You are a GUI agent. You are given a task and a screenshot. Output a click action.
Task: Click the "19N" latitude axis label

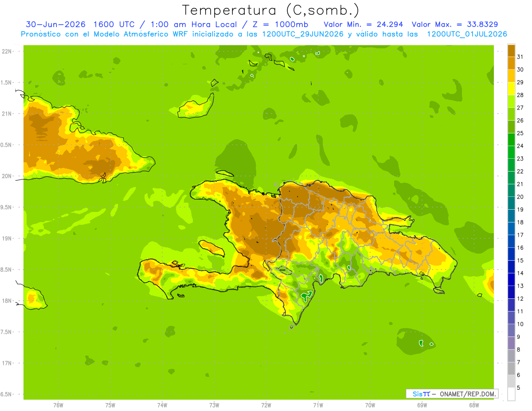click(7, 239)
